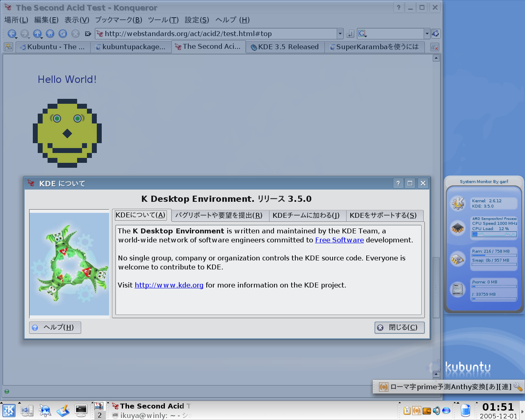Click the Go button next to the URL field

pos(350,34)
